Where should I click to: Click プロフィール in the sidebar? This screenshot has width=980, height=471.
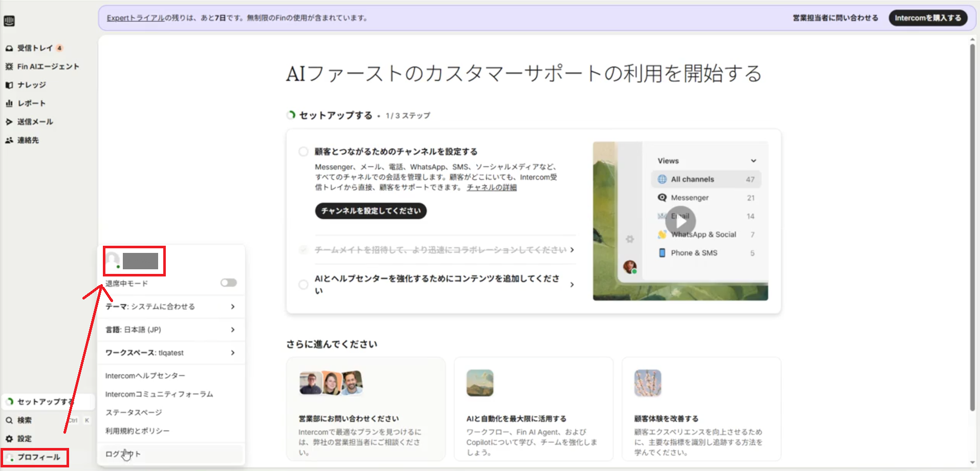35,457
